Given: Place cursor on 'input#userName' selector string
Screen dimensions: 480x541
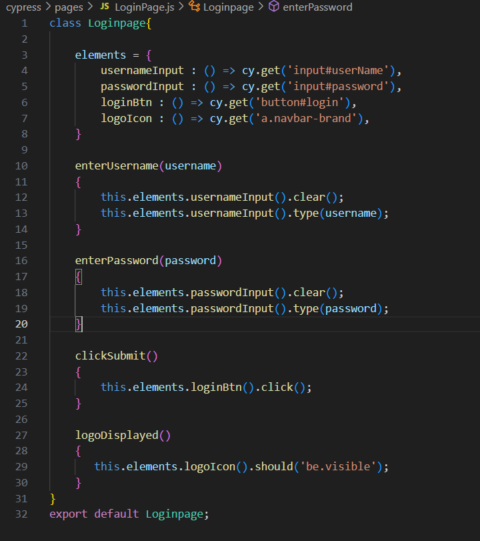Looking at the screenshot, I should (x=338, y=71).
